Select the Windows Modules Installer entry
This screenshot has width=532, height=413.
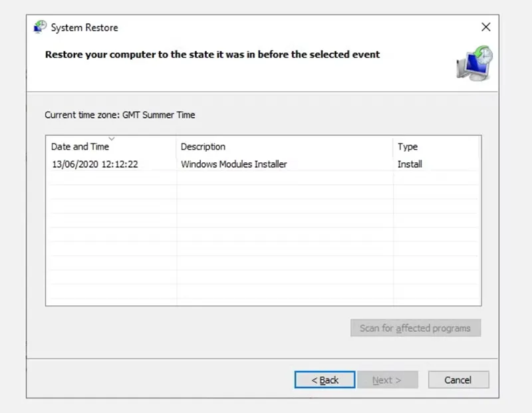pyautogui.click(x=233, y=164)
